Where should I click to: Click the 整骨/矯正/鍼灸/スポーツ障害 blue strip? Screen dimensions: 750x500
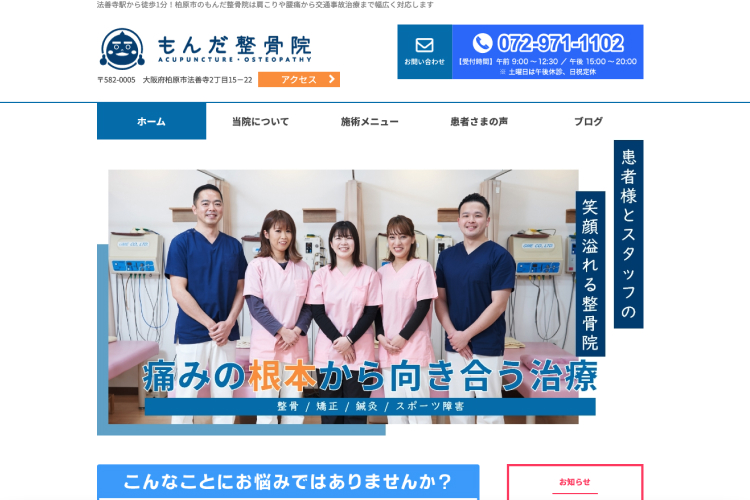pos(370,407)
